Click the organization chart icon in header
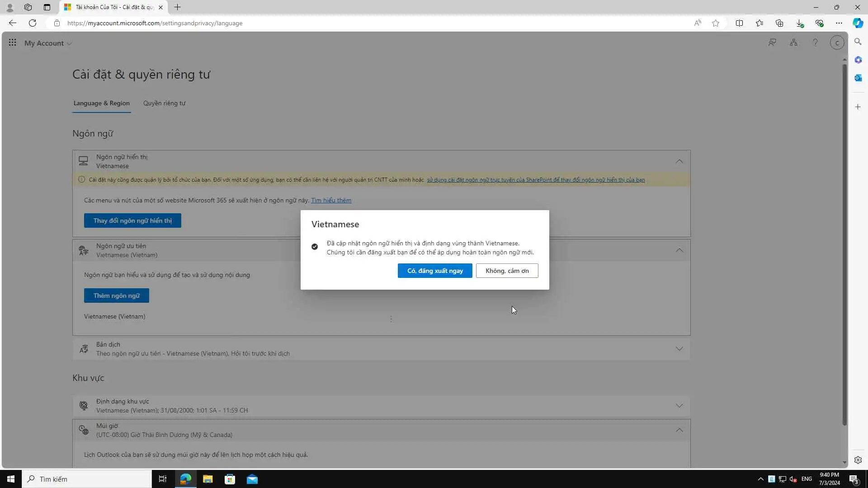Screen dimensions: 868x488 pos(793,42)
